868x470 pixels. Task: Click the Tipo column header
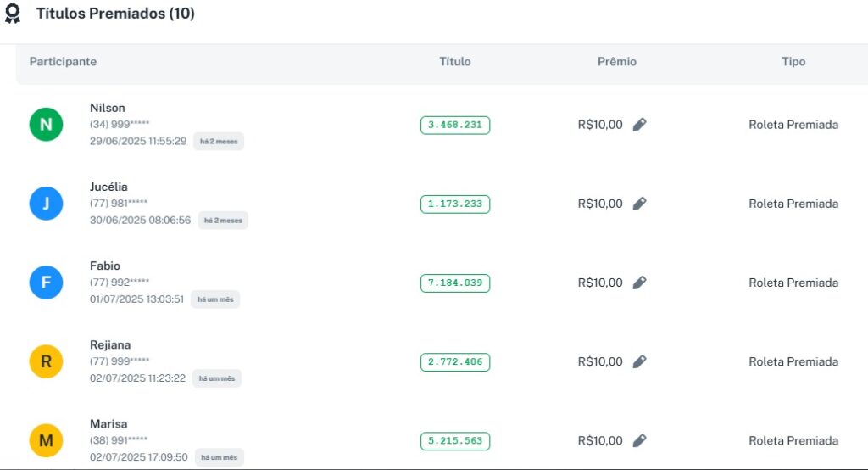[x=793, y=62]
